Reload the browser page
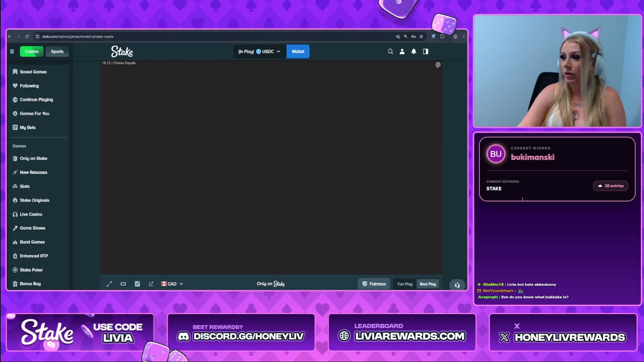The width and height of the screenshot is (644, 362). point(27,36)
